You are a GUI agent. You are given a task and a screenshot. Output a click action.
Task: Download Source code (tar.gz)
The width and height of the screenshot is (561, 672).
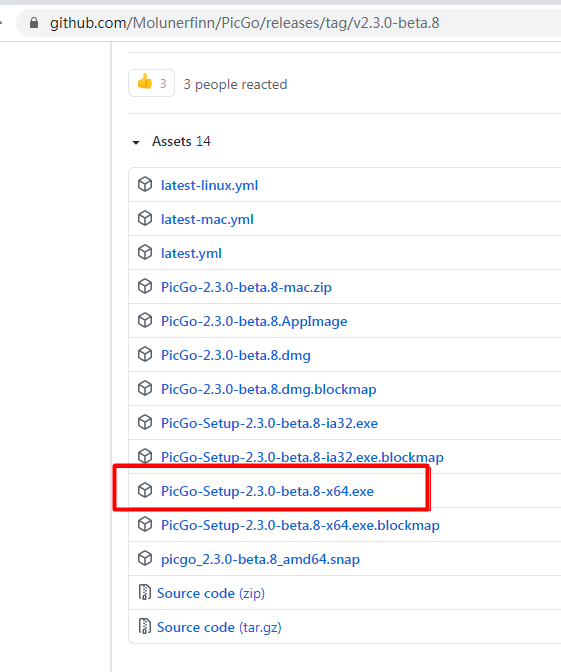click(x=219, y=627)
